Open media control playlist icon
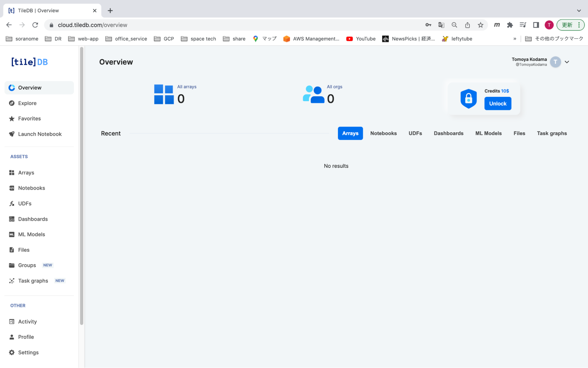The width and height of the screenshot is (588, 368). (x=523, y=25)
